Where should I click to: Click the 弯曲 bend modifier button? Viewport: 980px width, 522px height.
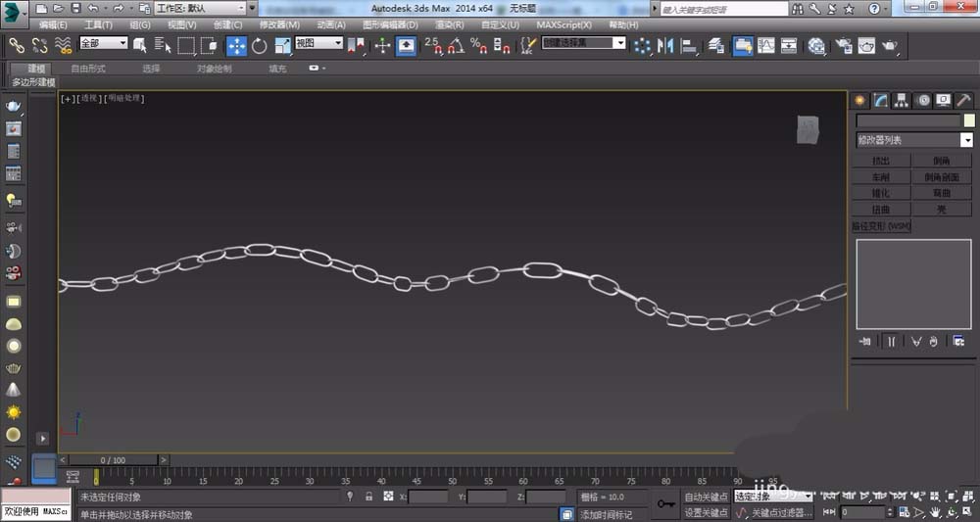(x=941, y=194)
